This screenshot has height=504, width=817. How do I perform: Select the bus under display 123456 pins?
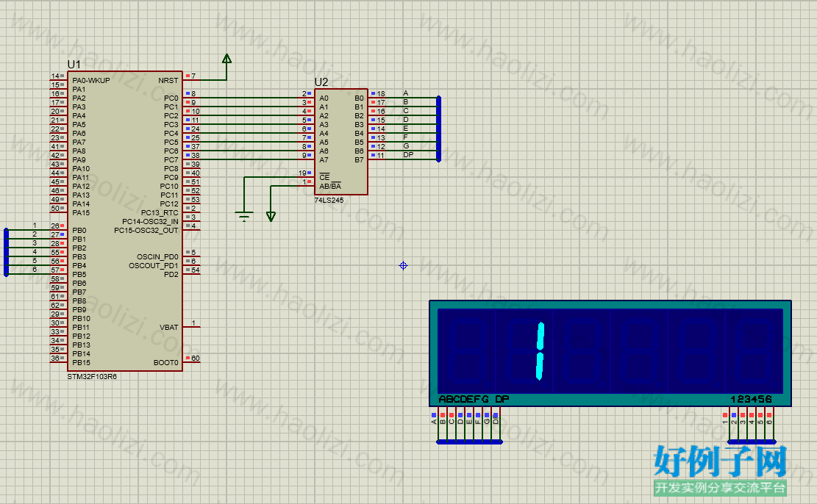(752, 442)
